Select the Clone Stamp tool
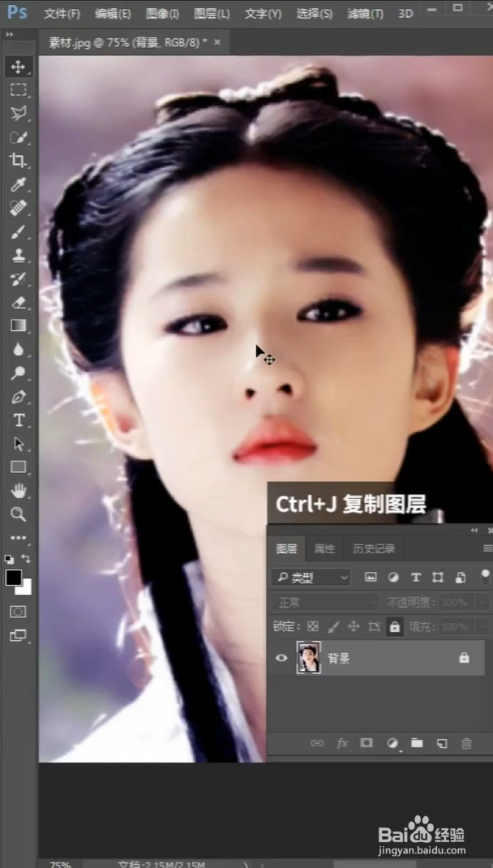 19,256
